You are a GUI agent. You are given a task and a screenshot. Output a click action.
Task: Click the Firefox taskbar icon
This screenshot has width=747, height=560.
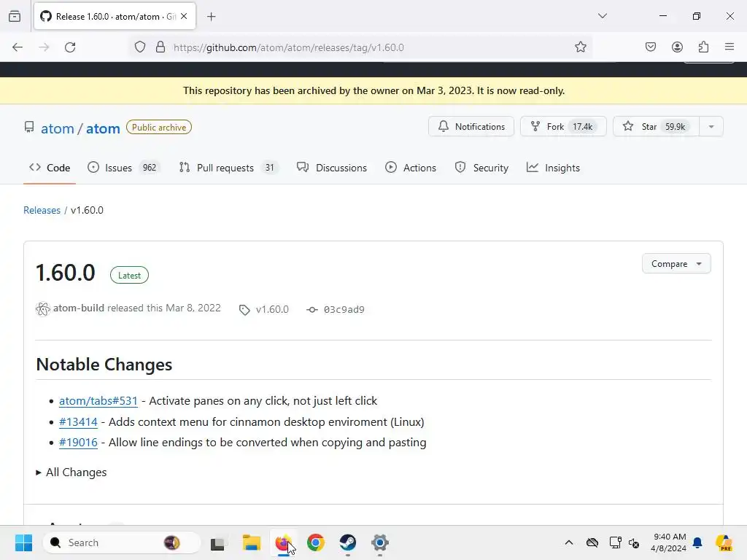point(284,542)
